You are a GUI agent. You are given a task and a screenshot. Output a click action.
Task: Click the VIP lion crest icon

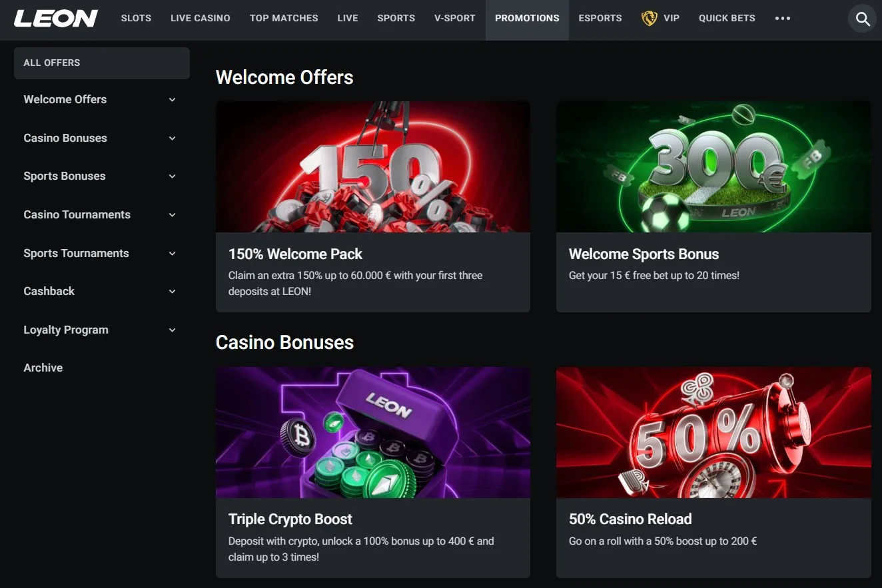point(649,19)
